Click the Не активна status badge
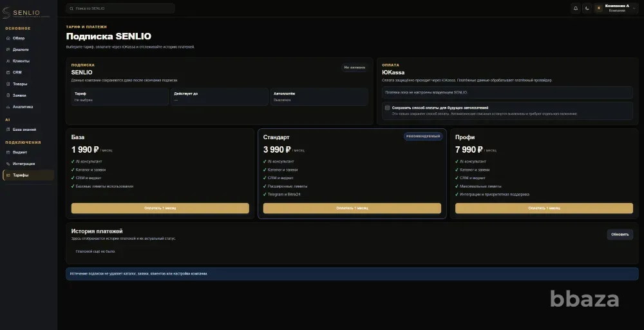Image resolution: width=644 pixels, height=330 pixels. (354, 68)
